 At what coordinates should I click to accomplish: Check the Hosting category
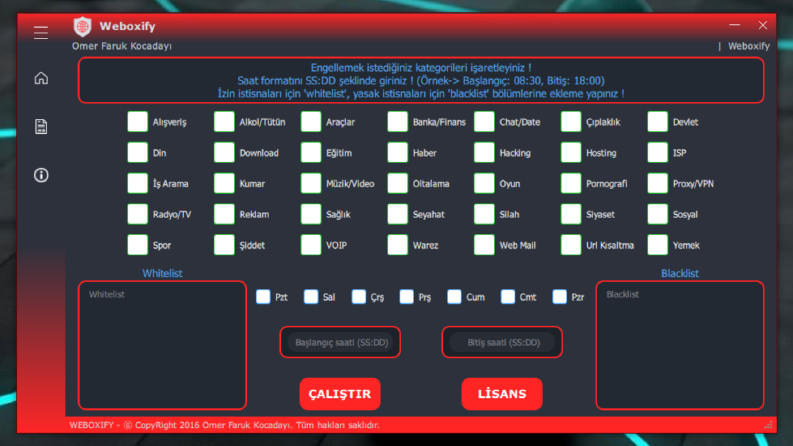click(x=570, y=153)
